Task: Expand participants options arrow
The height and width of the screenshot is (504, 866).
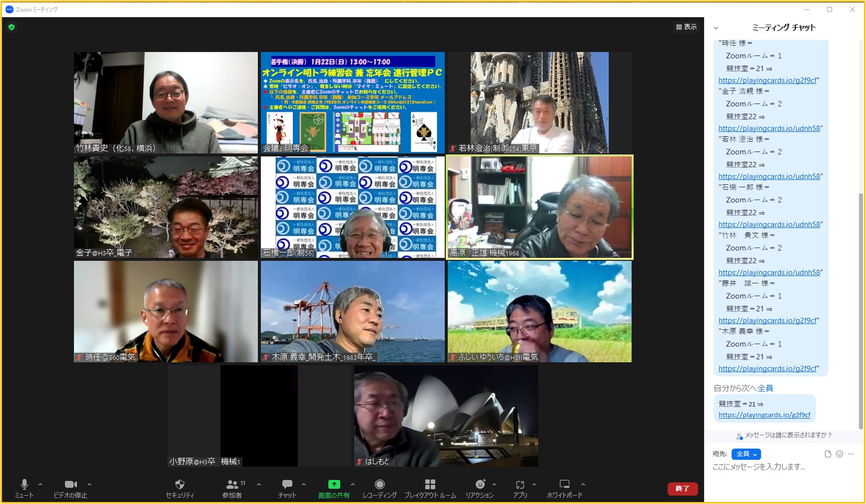Action: coord(259,484)
